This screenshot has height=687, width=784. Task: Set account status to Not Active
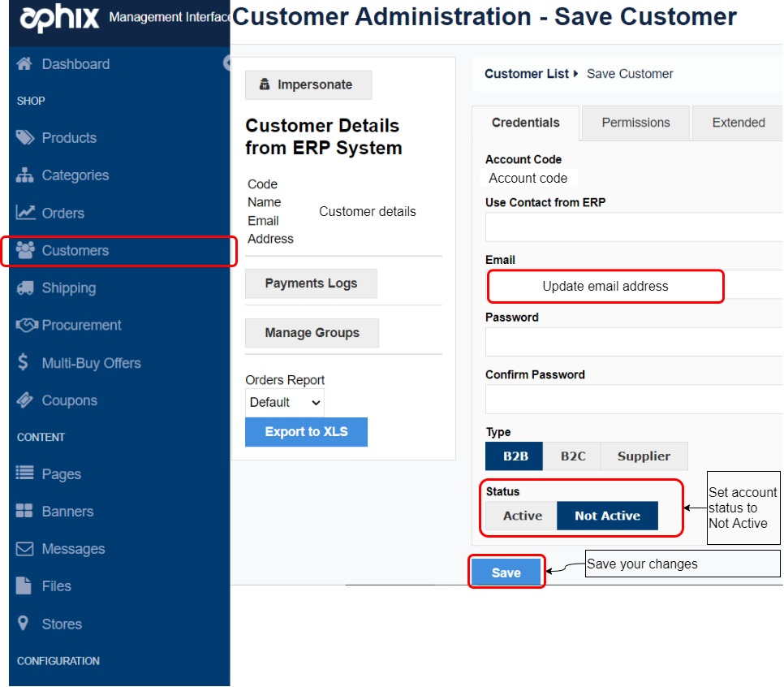point(607,516)
